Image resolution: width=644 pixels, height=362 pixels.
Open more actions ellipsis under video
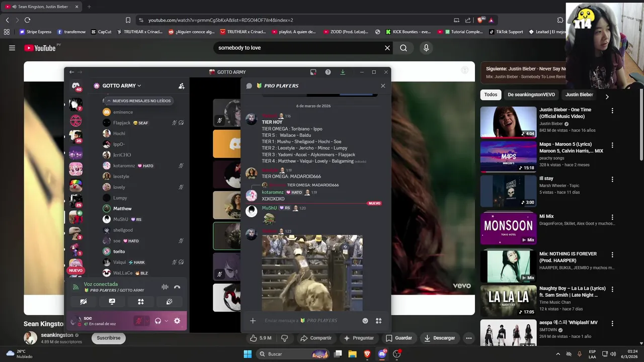click(x=469, y=338)
